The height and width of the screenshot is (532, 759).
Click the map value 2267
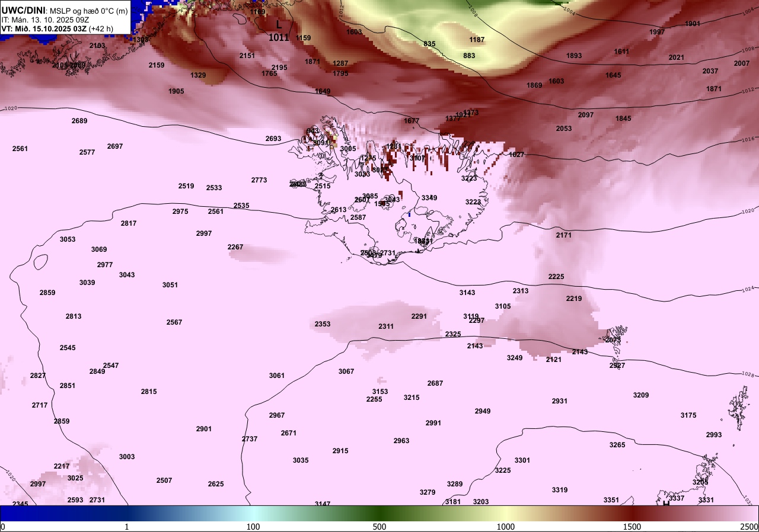(x=235, y=247)
